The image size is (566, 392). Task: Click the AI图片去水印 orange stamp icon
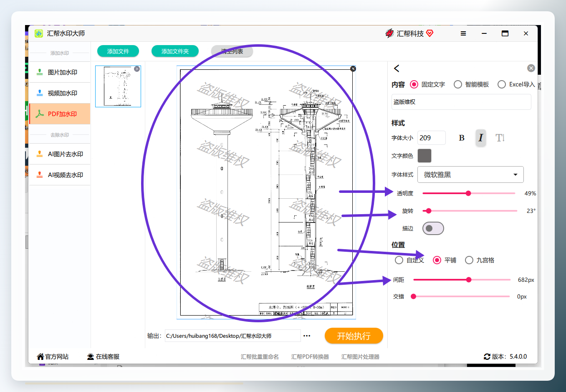point(40,154)
